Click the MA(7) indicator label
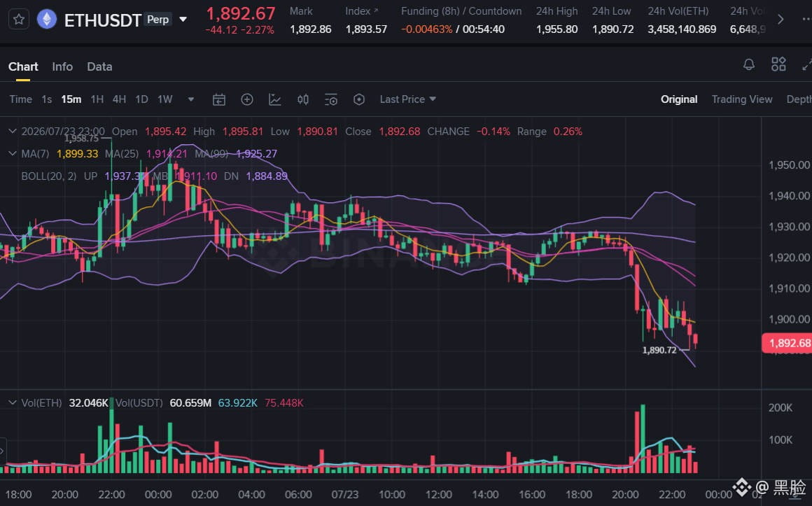812x506 pixels. click(35, 154)
